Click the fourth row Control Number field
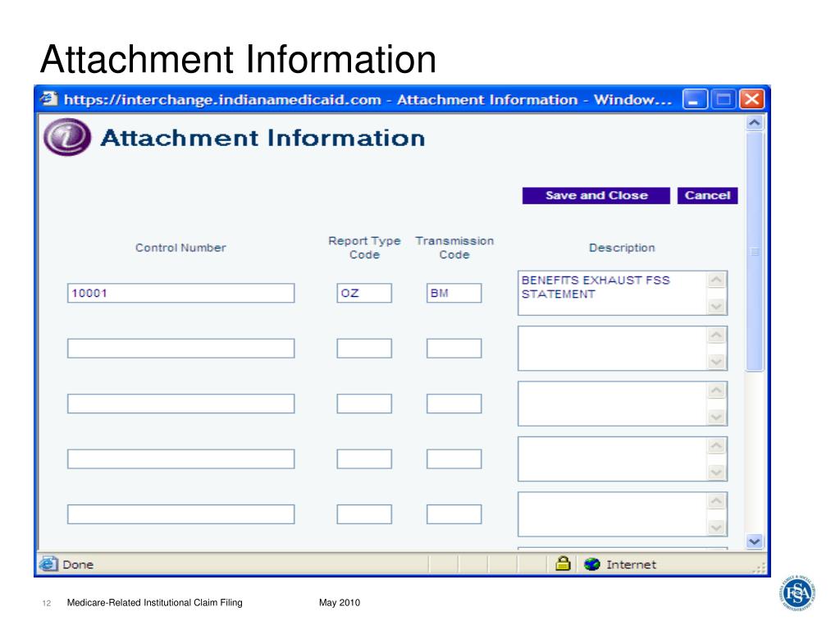 (181, 459)
